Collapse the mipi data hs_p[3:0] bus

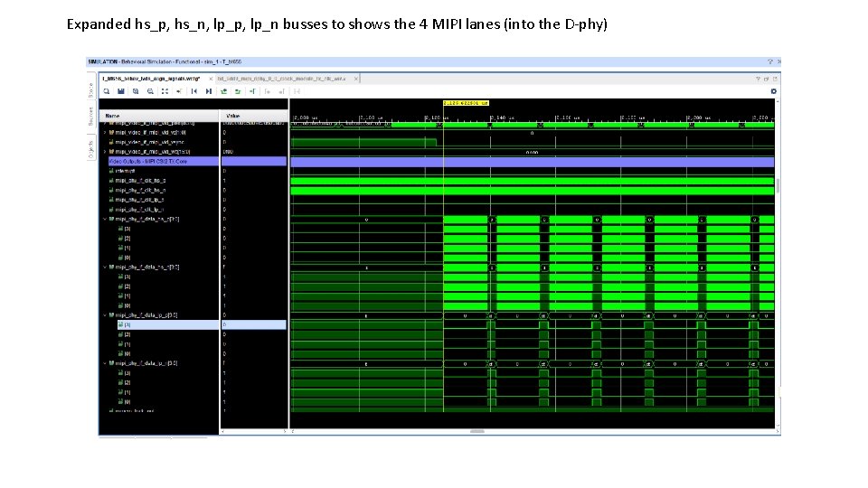point(105,219)
